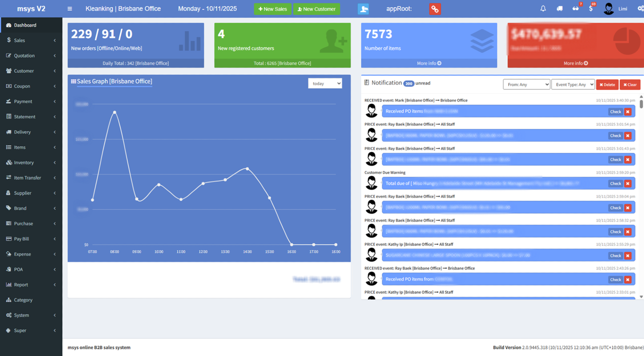Open the 'Event Type: Any' dropdown

[573, 84]
